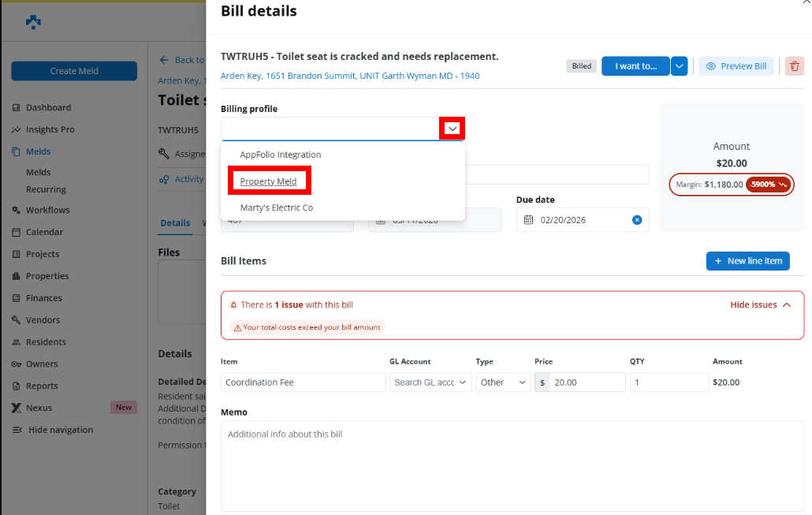This screenshot has width=812, height=515.
Task: Click the Preview Bill button
Action: pos(736,66)
